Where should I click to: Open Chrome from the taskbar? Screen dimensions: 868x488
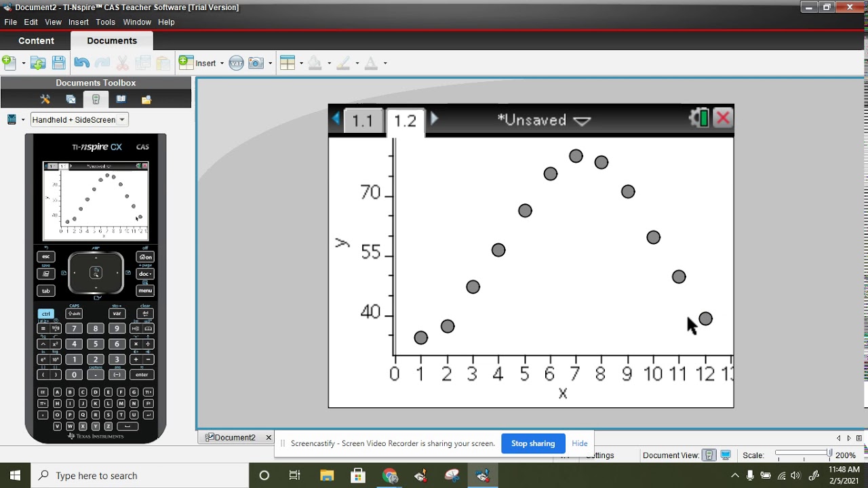390,476
